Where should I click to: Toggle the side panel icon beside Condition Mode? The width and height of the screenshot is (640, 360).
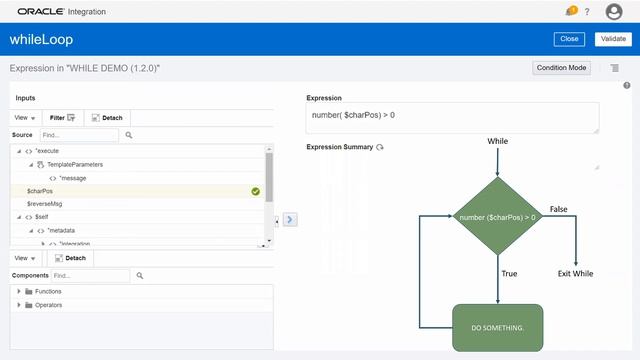coord(615,68)
